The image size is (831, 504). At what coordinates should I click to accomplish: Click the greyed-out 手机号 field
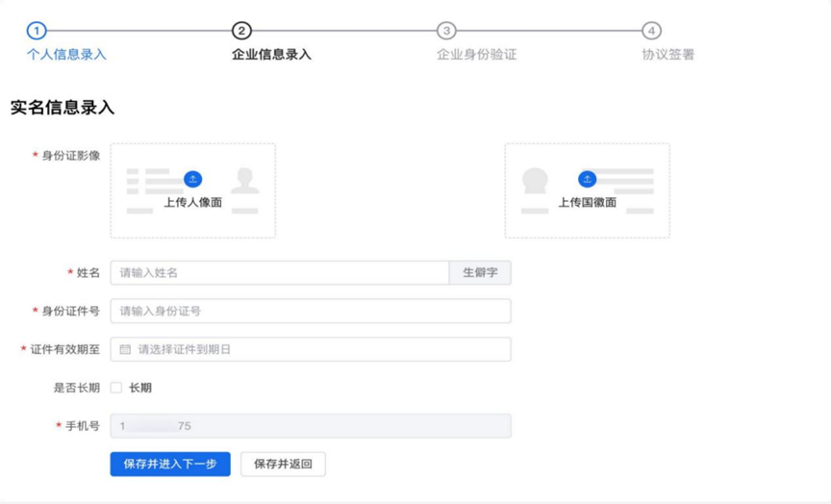pos(310,426)
